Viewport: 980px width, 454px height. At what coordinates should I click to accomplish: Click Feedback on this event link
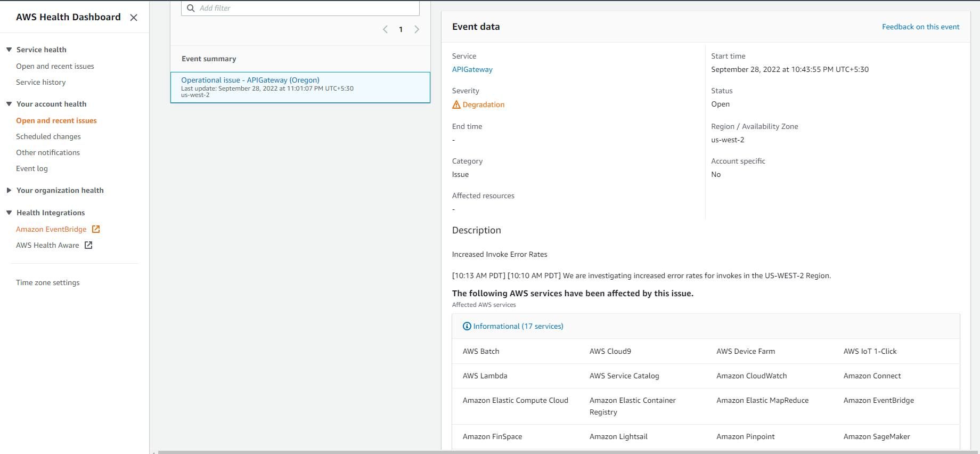click(920, 27)
